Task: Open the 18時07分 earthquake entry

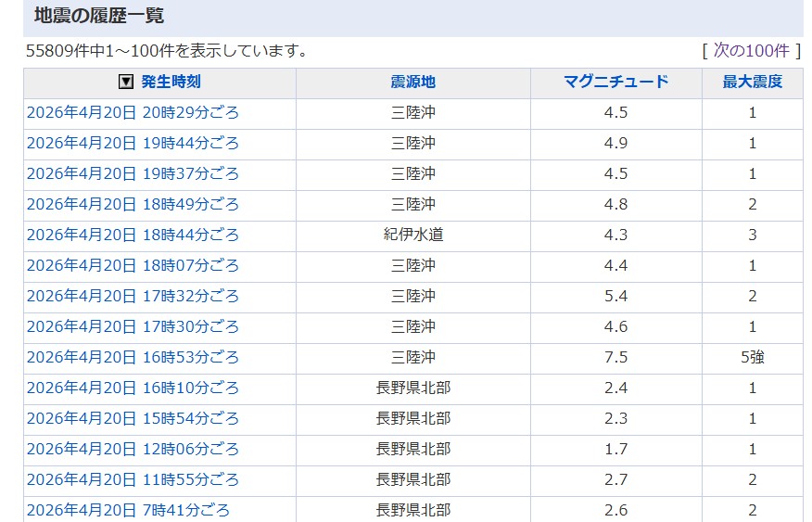Action: coord(133,266)
